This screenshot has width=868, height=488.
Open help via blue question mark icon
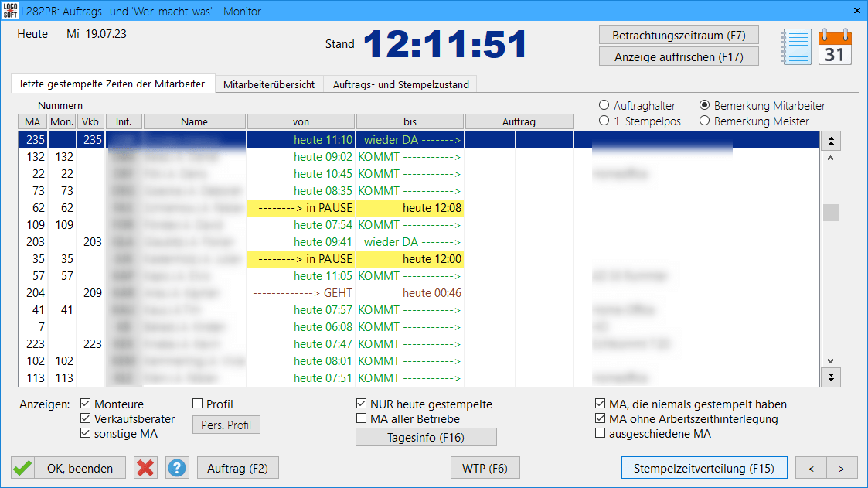click(178, 468)
